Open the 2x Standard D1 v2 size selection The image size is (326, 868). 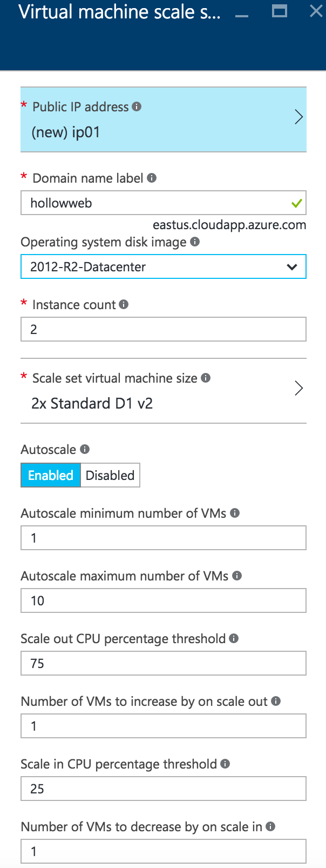(92, 404)
